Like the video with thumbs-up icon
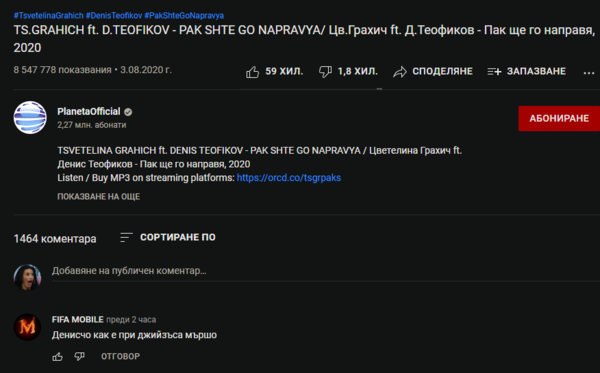 (252, 72)
